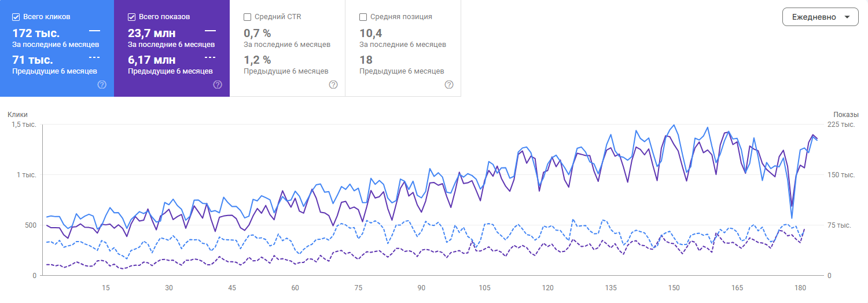868x303 pixels.
Task: Select the 23,7 млн impressions value
Action: [152, 33]
